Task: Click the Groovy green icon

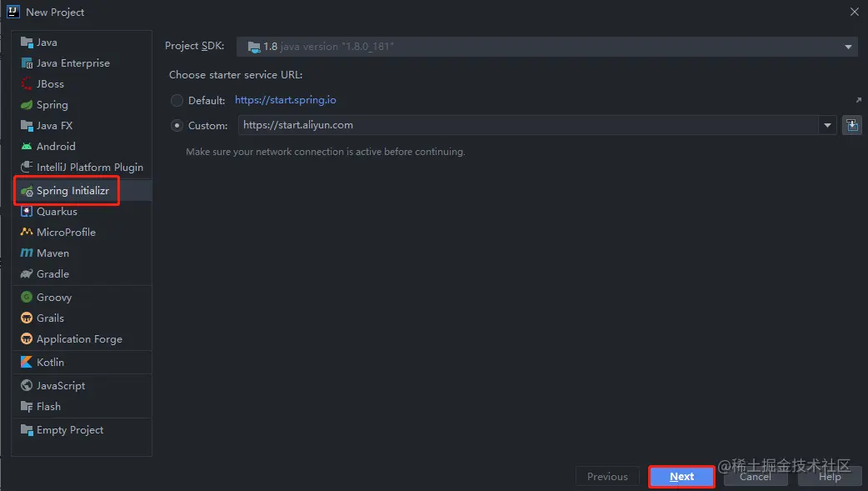Action: pos(27,297)
